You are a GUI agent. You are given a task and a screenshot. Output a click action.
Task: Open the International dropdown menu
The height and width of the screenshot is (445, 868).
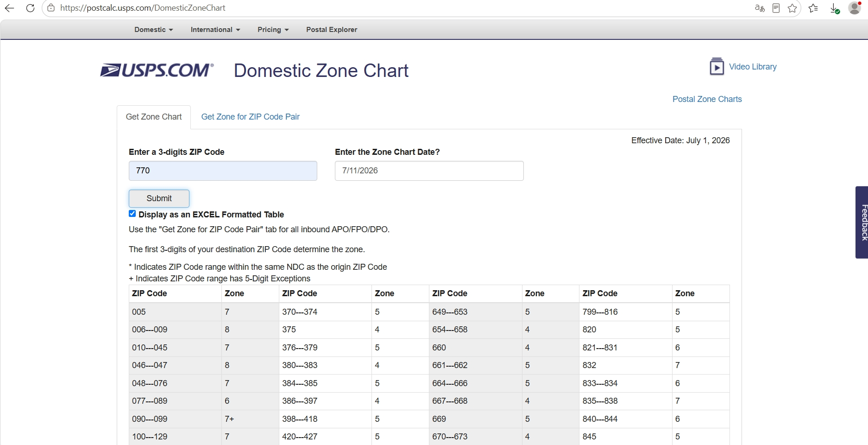215,30
